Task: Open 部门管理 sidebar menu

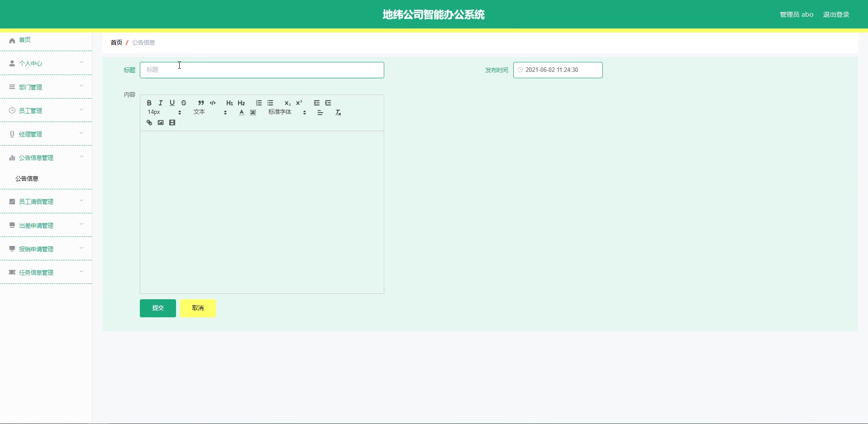Action: (46, 87)
